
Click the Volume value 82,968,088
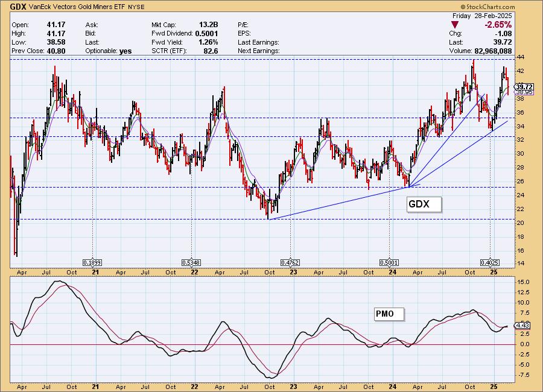click(x=493, y=51)
